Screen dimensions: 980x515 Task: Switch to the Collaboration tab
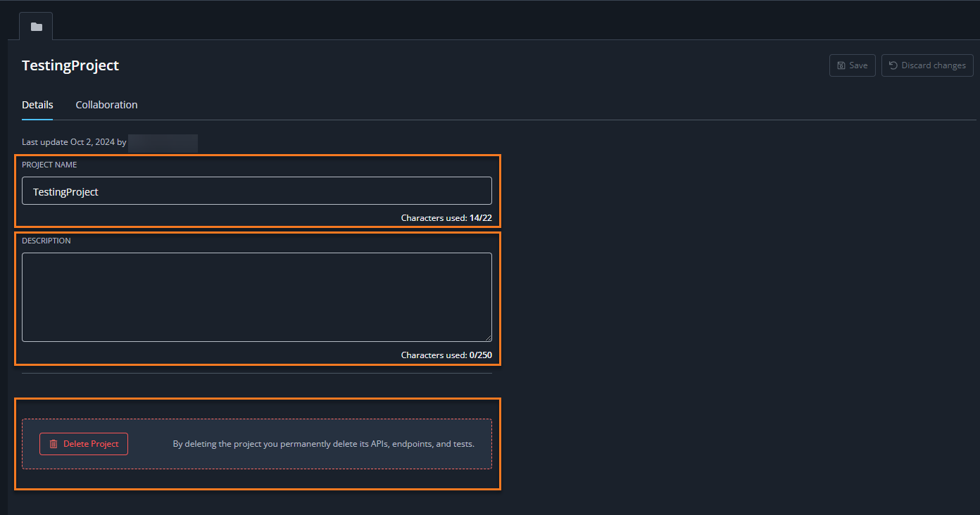[106, 105]
